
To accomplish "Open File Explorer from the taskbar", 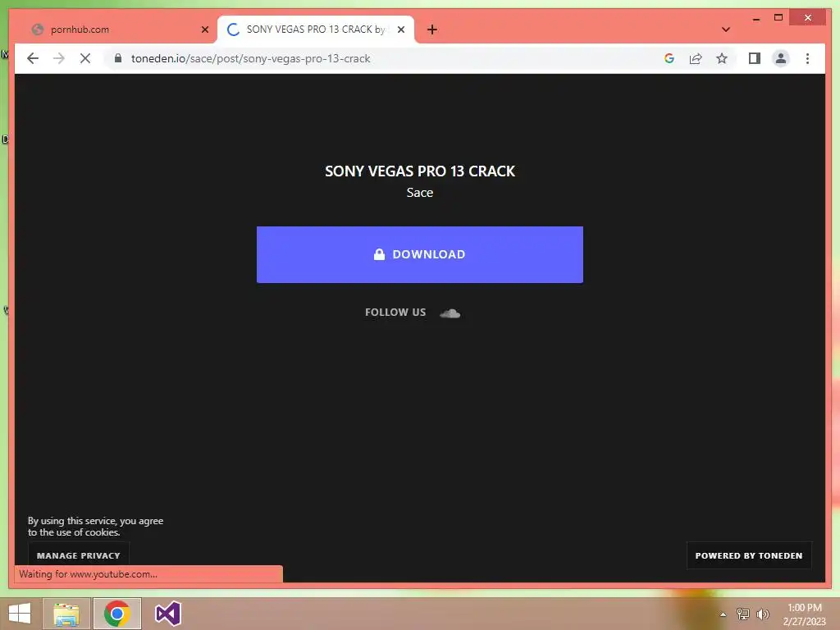I will click(x=66, y=614).
